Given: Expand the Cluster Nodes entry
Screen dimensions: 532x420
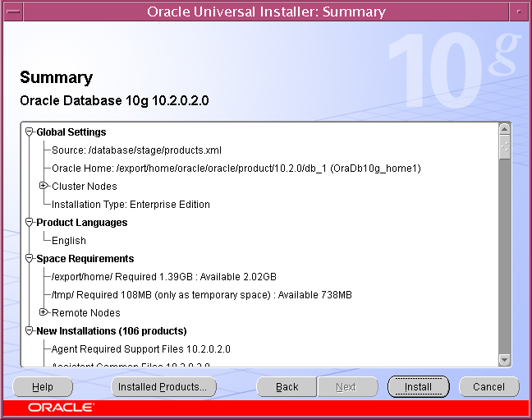Looking at the screenshot, I should tap(43, 186).
